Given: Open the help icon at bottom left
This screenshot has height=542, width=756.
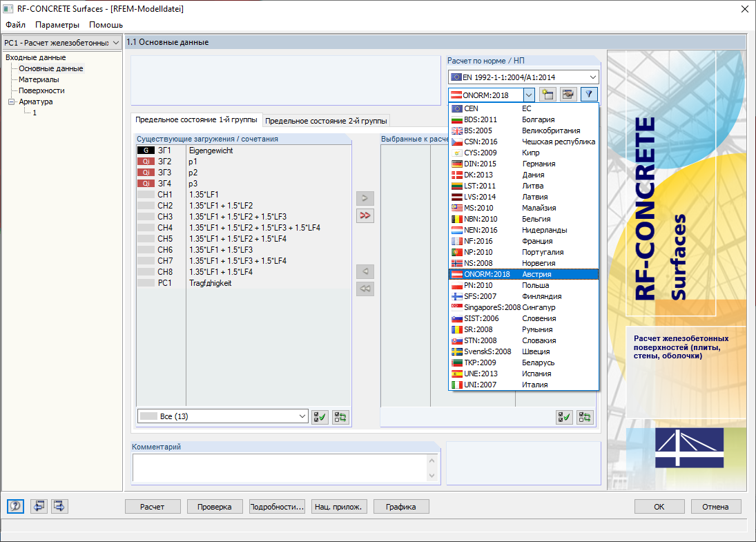Looking at the screenshot, I should (x=15, y=506).
